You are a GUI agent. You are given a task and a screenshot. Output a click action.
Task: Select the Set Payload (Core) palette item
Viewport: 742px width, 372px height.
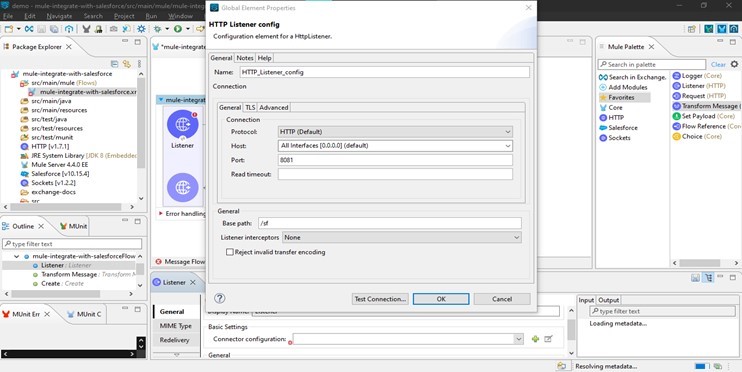704,116
